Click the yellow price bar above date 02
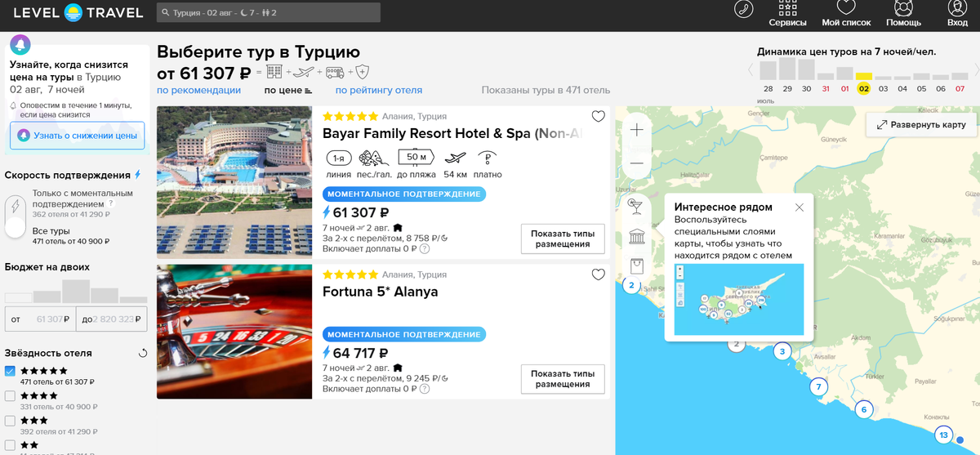980x455 pixels. point(864,76)
